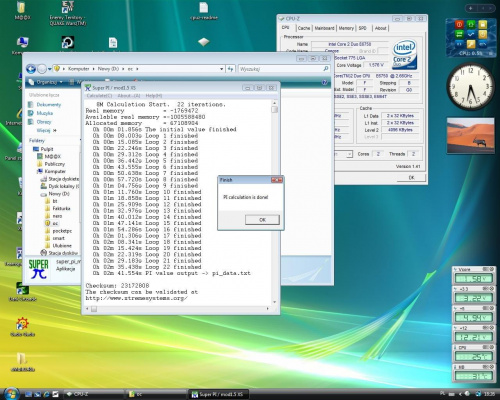
Task: Open Enemy Territory Quake Wars desktop shortcut
Action: click(67, 14)
